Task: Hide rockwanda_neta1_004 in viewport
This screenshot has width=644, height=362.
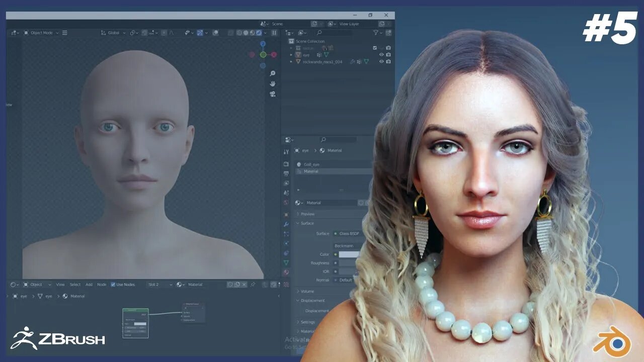Action: (x=381, y=61)
